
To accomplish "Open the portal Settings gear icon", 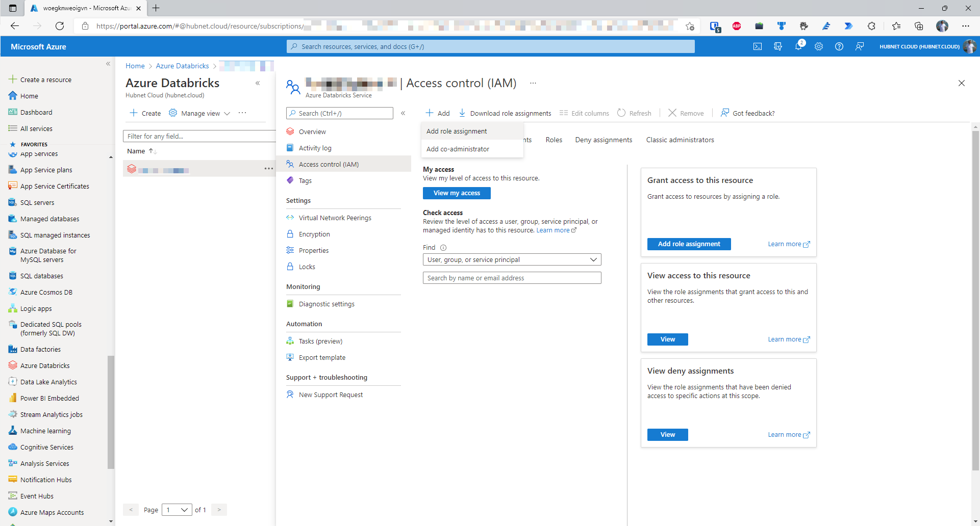I will (x=819, y=46).
